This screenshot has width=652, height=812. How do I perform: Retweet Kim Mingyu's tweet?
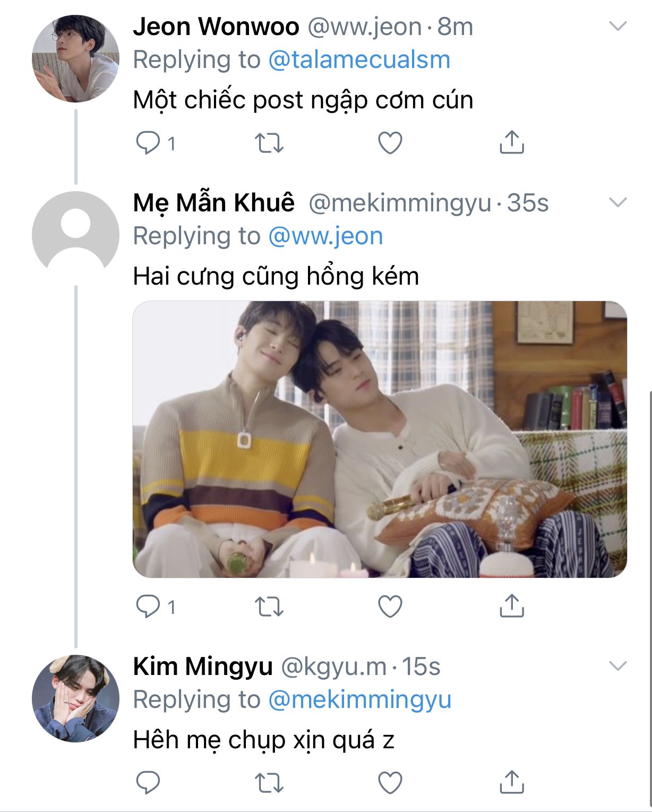(269, 783)
